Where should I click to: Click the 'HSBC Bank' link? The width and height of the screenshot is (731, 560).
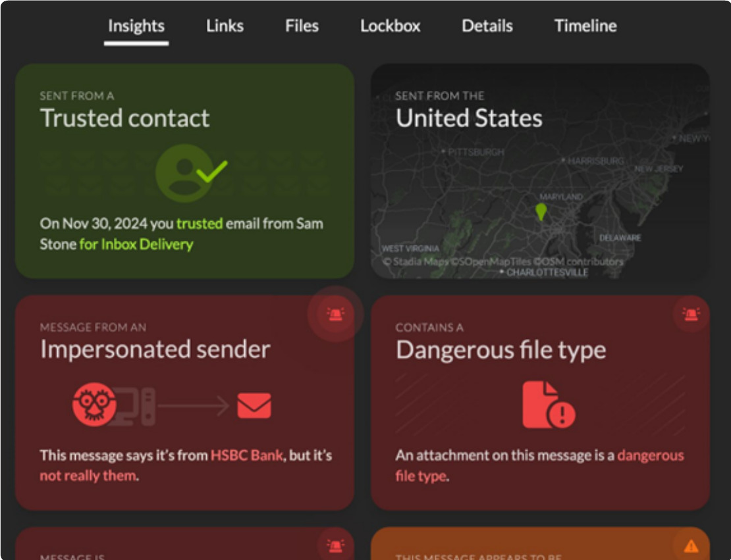[x=246, y=455]
